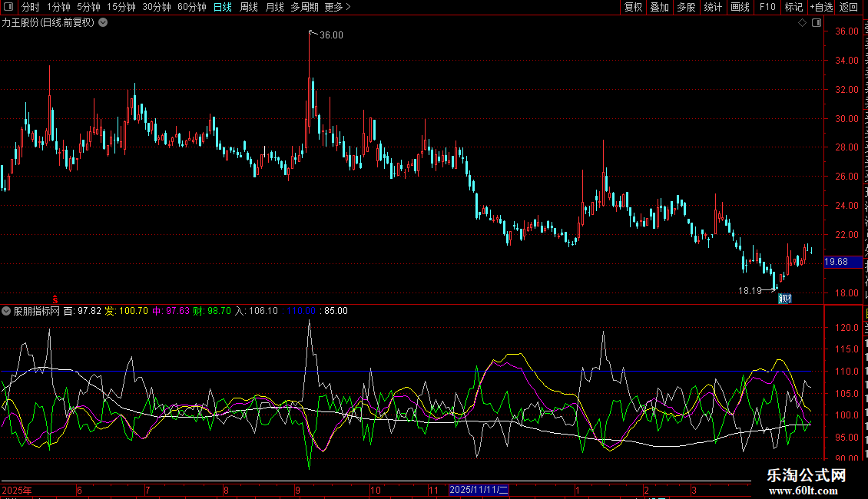Add stock with +自选 button
The image size is (868, 499).
821,7
